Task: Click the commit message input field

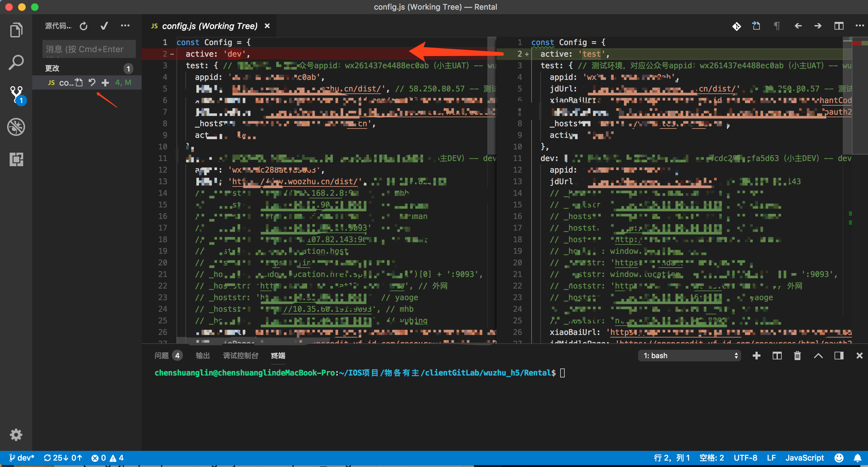Action: (89, 49)
